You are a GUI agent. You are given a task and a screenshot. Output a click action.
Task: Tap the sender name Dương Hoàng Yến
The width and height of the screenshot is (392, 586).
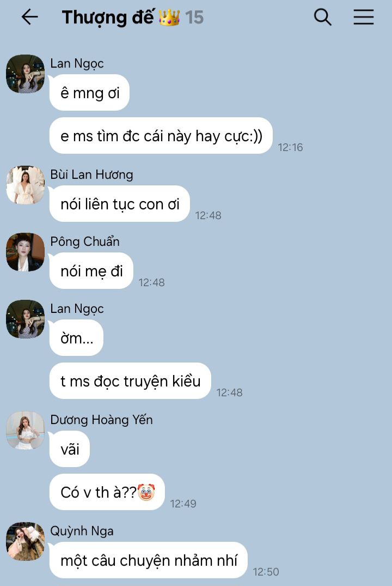point(102,420)
